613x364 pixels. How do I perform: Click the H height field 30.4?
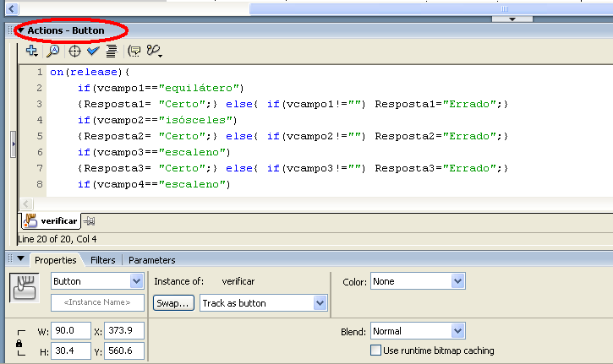[x=71, y=350]
